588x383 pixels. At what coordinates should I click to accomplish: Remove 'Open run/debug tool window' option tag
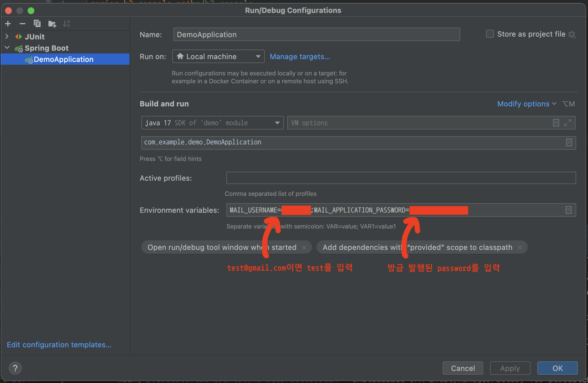click(304, 247)
